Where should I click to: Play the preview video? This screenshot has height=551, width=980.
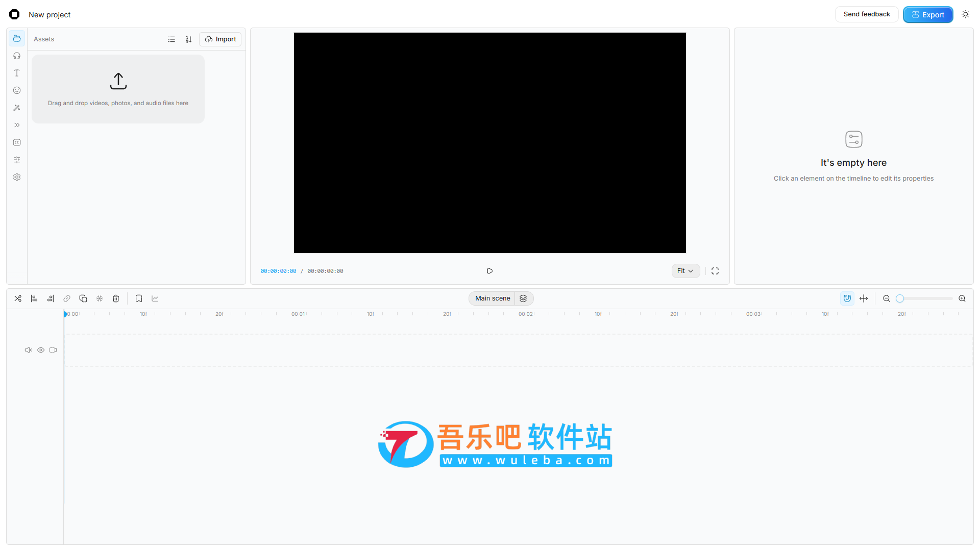tap(490, 271)
